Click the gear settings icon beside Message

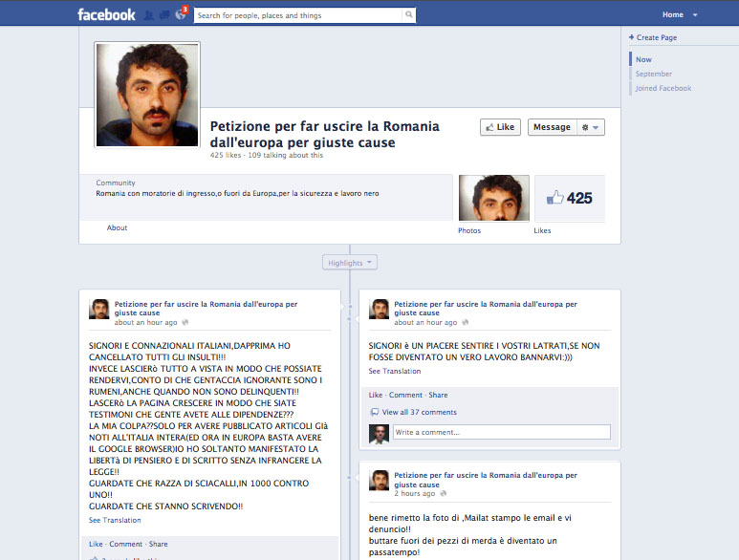click(x=593, y=127)
